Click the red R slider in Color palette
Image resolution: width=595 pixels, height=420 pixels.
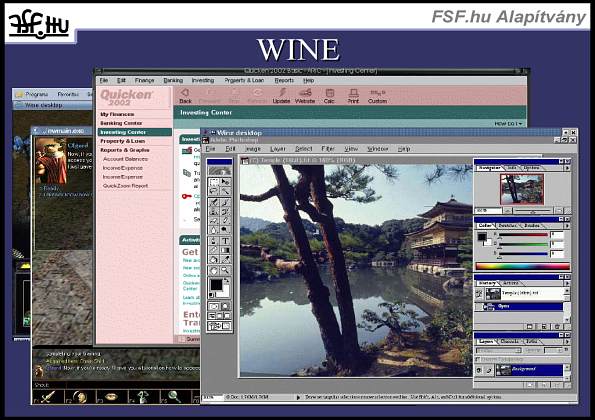tap(523, 234)
